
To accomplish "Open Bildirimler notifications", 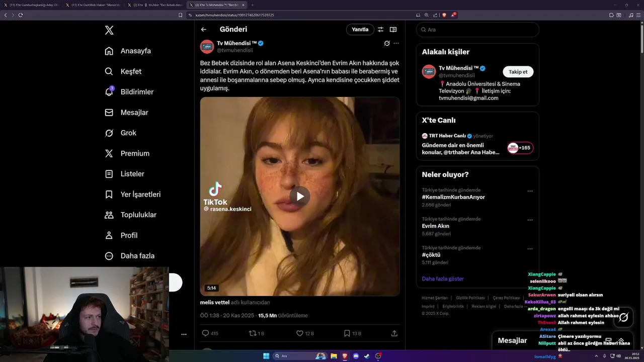I will pyautogui.click(x=129, y=92).
